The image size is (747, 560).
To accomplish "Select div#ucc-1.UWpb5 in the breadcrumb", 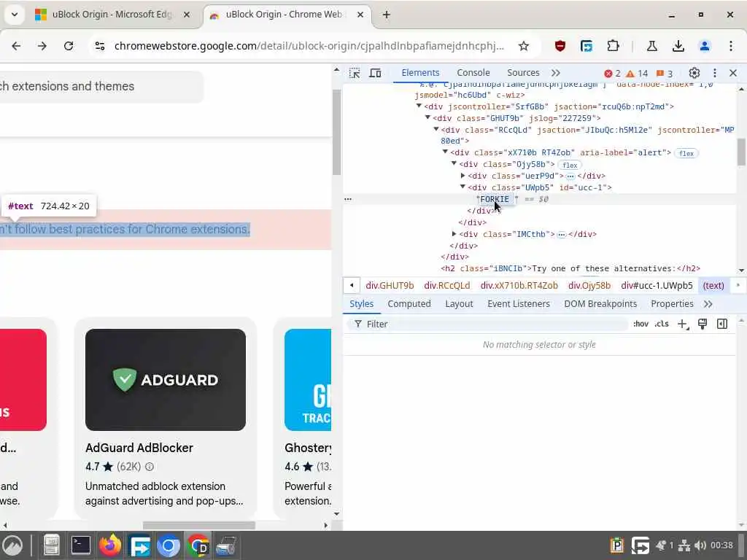I will 657,286.
